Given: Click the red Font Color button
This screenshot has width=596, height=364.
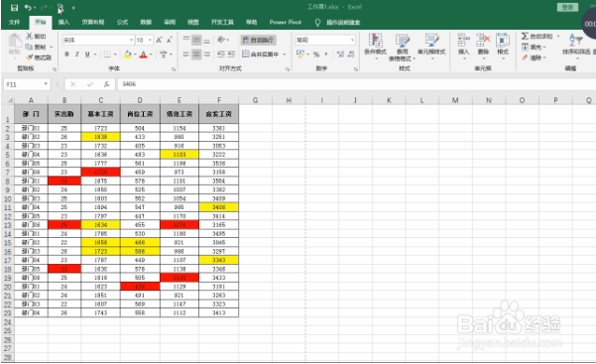Looking at the screenshot, I should [x=144, y=55].
